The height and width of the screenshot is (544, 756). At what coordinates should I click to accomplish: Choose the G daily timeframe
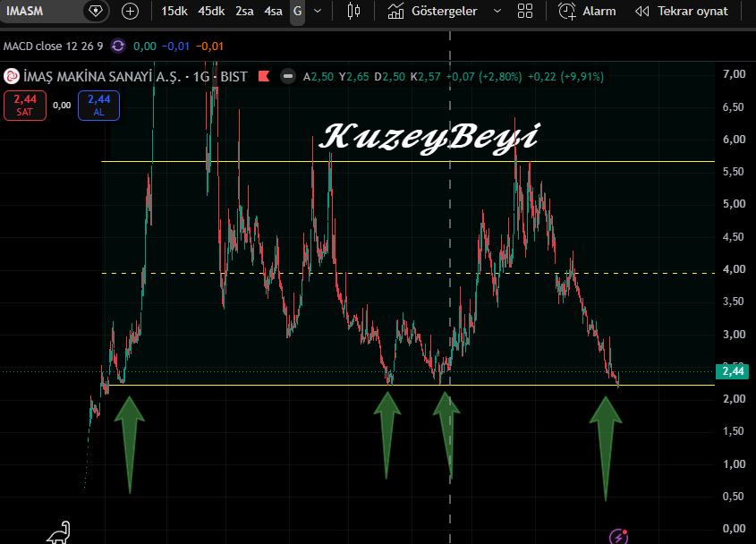click(298, 11)
